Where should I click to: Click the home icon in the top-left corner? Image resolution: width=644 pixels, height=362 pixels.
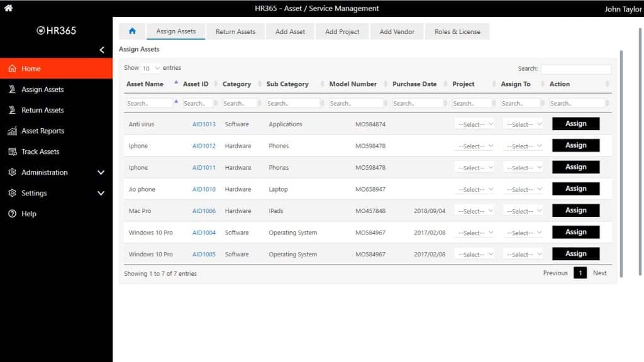8,8
